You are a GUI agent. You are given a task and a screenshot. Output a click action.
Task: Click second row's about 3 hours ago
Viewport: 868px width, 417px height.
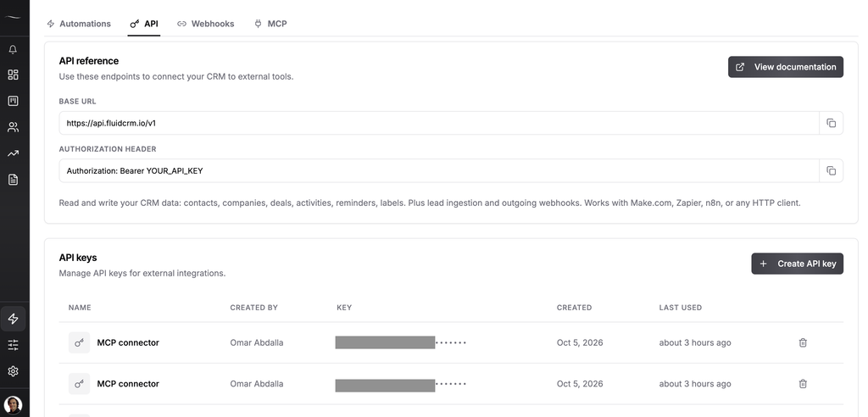tap(695, 384)
